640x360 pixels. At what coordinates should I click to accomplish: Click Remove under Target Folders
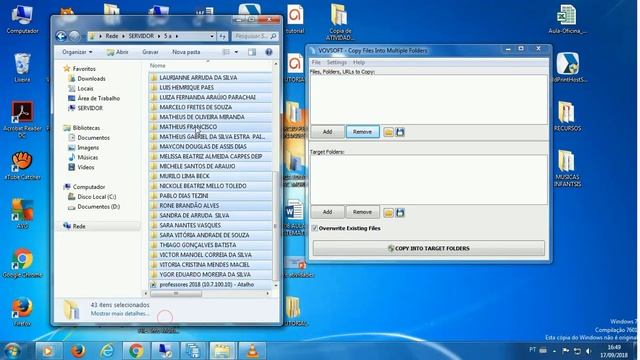tap(362, 212)
